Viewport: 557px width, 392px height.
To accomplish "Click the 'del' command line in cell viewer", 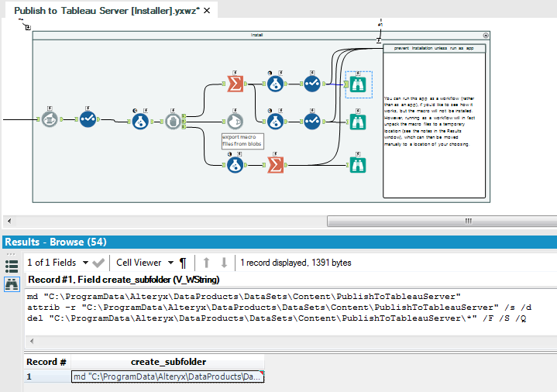I will [x=277, y=318].
